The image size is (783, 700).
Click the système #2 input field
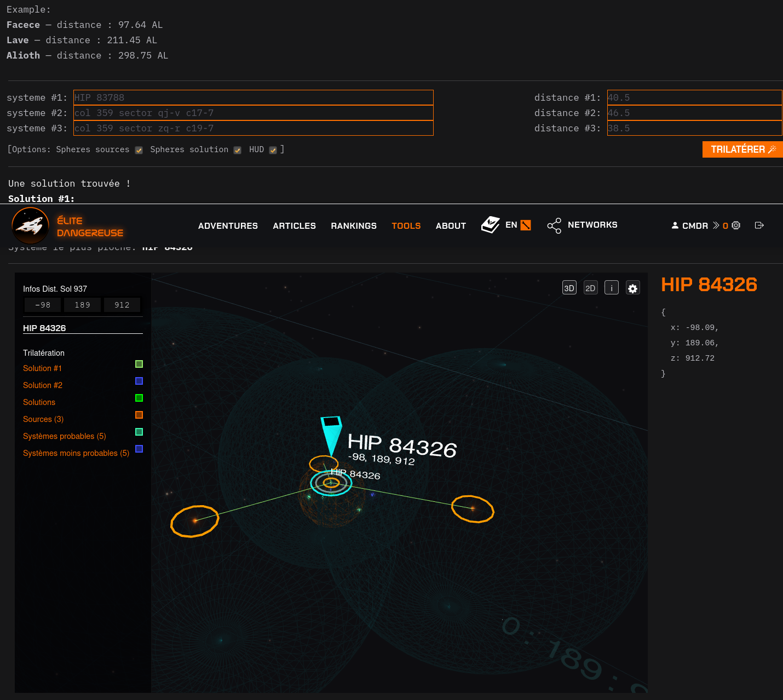[x=254, y=113]
